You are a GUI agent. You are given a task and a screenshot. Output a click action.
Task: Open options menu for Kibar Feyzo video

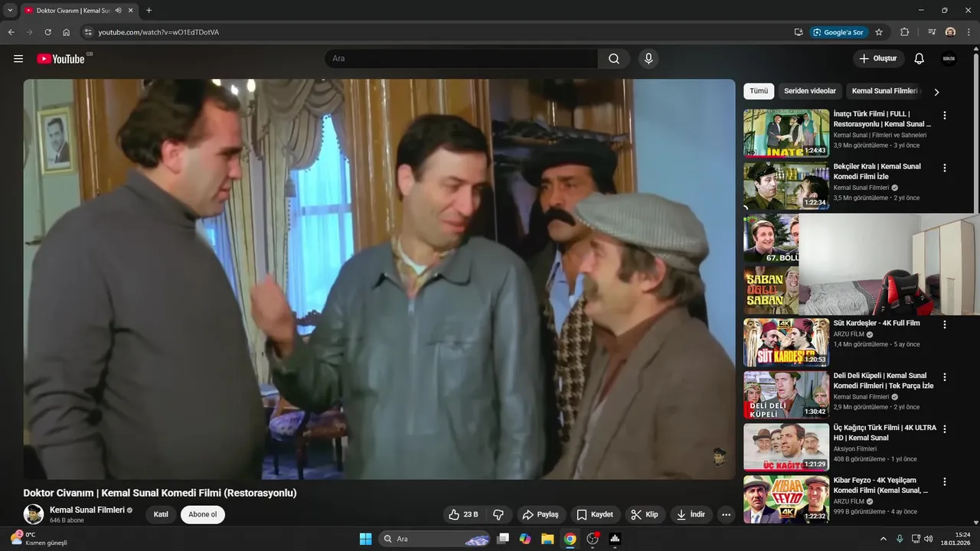click(945, 482)
